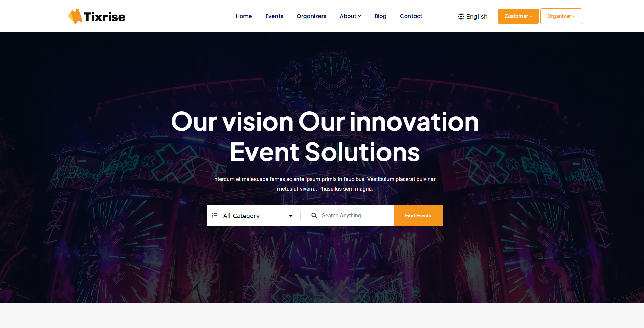Open the All Category dropdown
Image resolution: width=644 pixels, height=328 pixels.
(253, 216)
